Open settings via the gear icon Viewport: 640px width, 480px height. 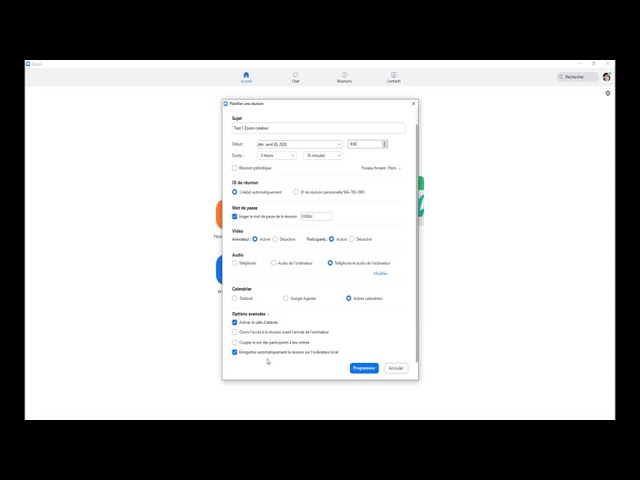[608, 93]
